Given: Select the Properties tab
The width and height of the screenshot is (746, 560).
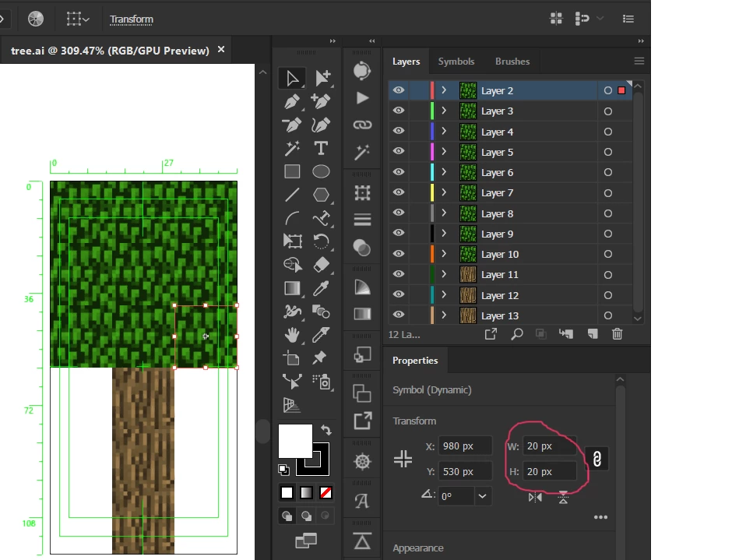Looking at the screenshot, I should point(415,360).
